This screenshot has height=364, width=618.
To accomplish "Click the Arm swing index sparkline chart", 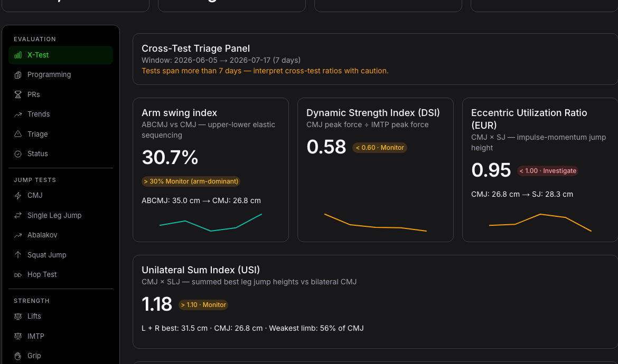I will click(x=210, y=222).
